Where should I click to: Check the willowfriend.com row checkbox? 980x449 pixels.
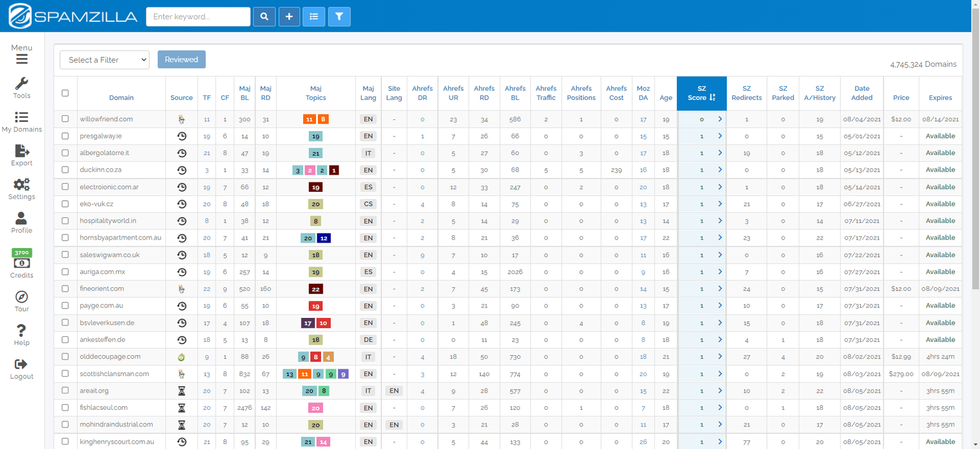[65, 119]
